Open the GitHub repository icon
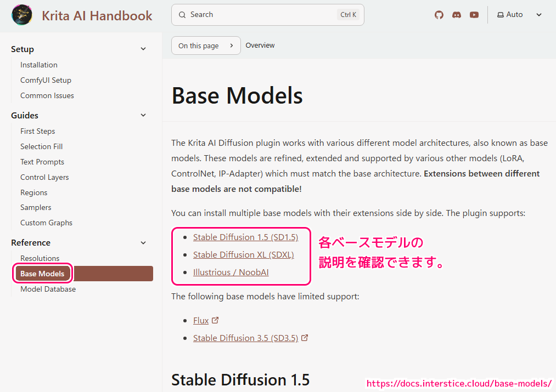This screenshot has width=556, height=392. coord(439,15)
